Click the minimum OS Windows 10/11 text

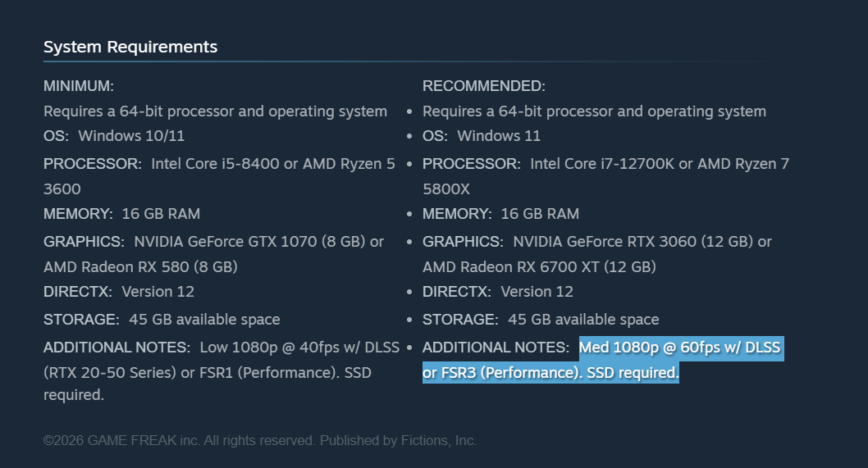114,136
